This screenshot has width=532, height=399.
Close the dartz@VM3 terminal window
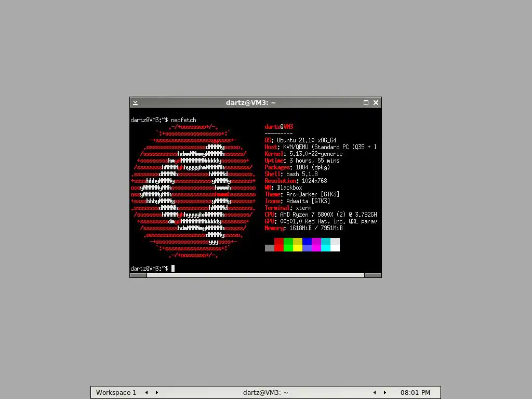point(376,103)
